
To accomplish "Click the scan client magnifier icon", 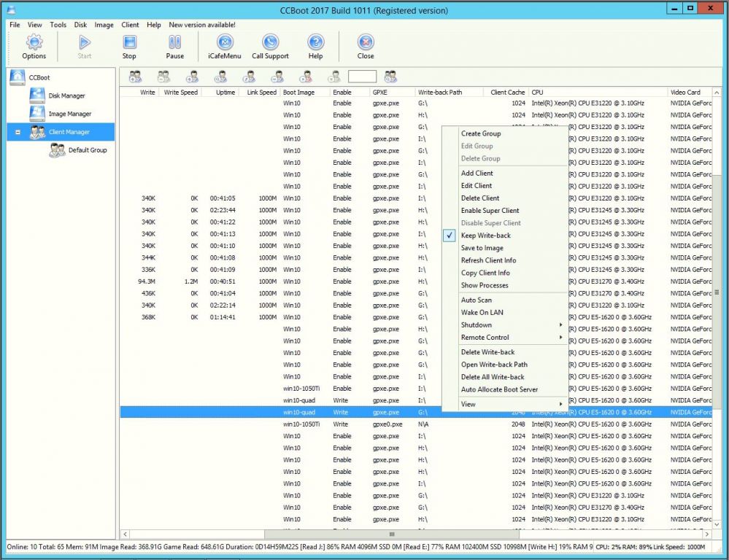I will tap(220, 77).
